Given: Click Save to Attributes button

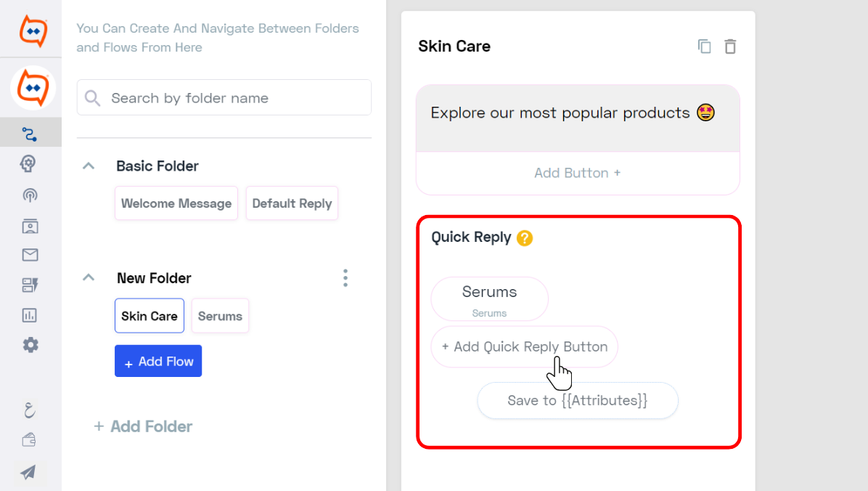Looking at the screenshot, I should pyautogui.click(x=578, y=401).
